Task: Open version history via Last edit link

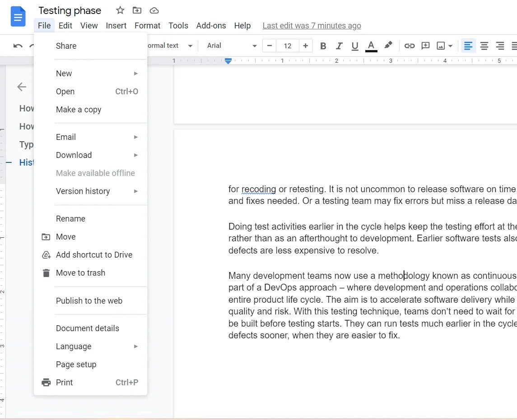Action: click(312, 25)
